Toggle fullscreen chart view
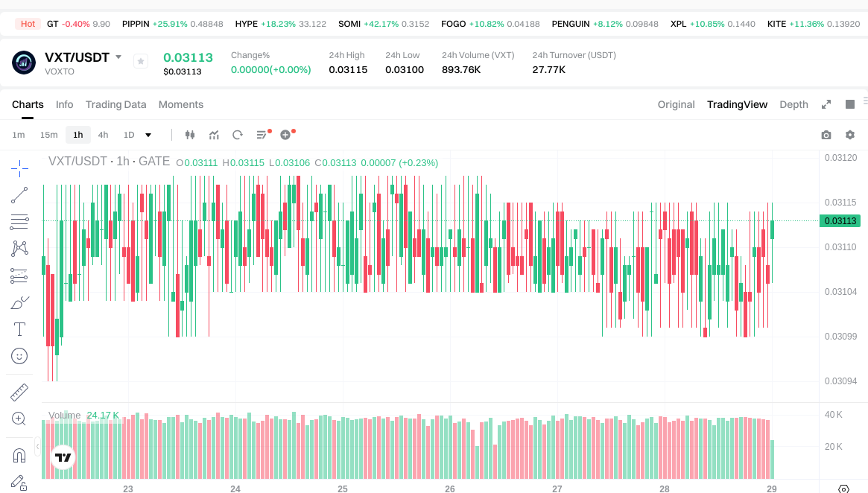868x493 pixels. (826, 104)
